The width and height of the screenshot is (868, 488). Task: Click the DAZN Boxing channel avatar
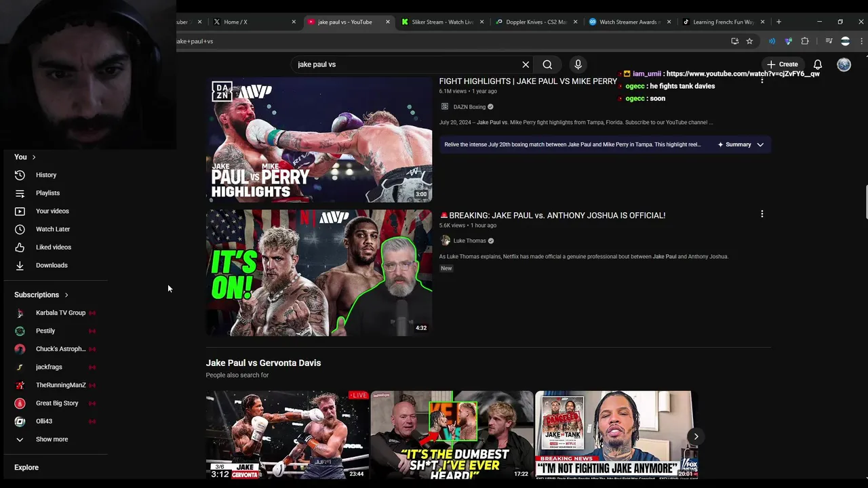[x=445, y=107]
